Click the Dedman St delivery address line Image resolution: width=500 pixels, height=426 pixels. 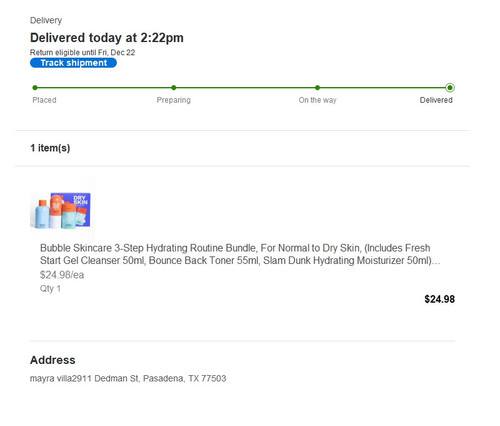coord(128,378)
